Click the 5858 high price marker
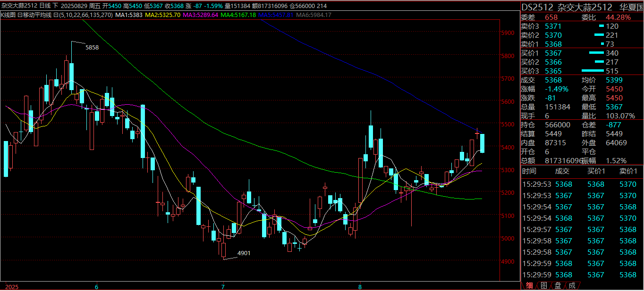644x291 pixels. coord(92,48)
